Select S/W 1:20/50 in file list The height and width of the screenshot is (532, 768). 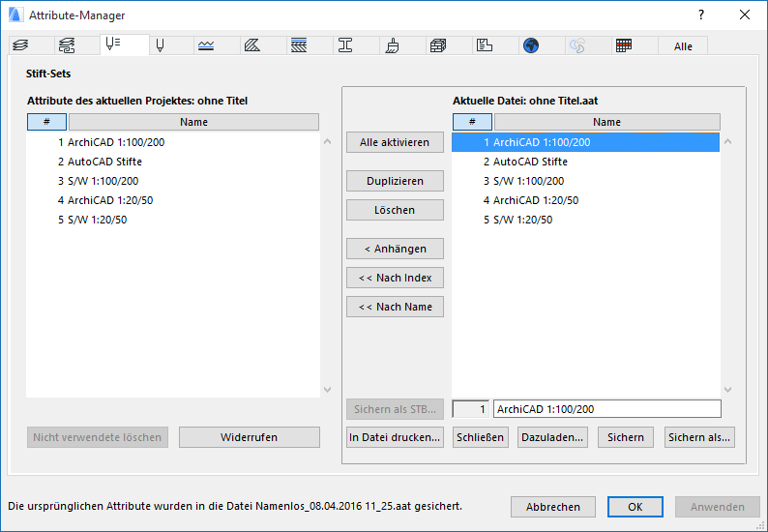pos(585,220)
